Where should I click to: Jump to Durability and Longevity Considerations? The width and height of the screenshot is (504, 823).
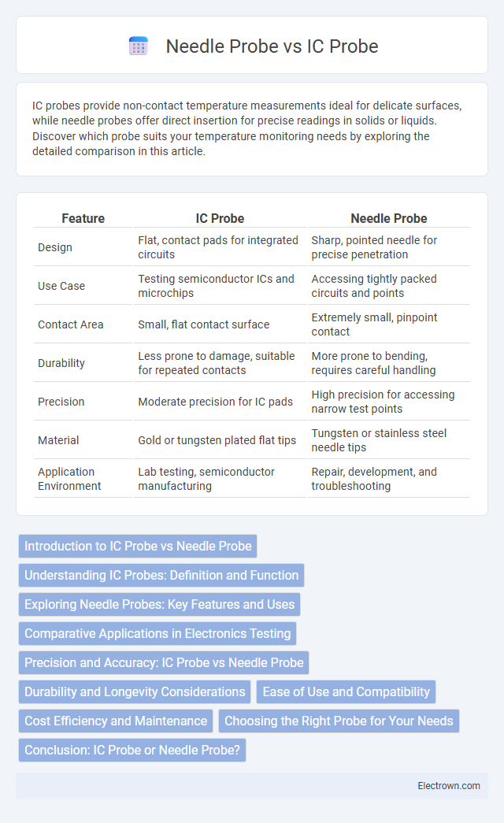pyautogui.click(x=135, y=691)
